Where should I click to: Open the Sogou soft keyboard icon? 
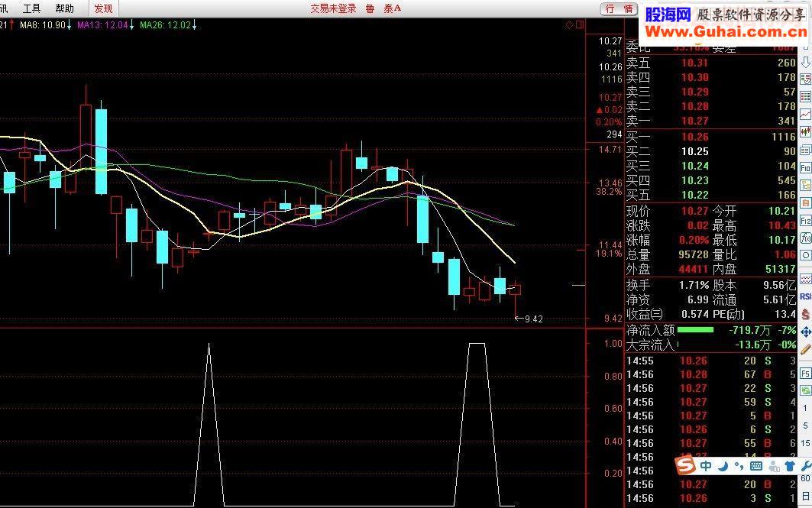coord(756,466)
